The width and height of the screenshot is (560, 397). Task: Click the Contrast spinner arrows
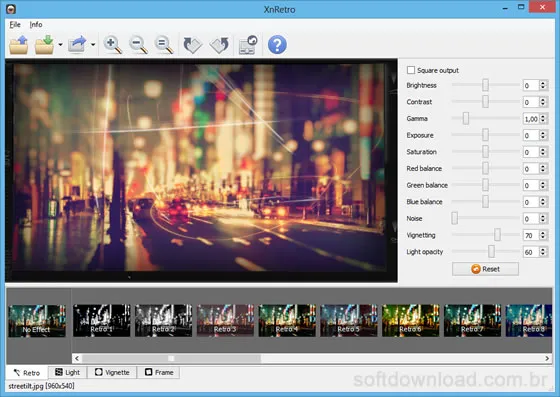point(543,102)
